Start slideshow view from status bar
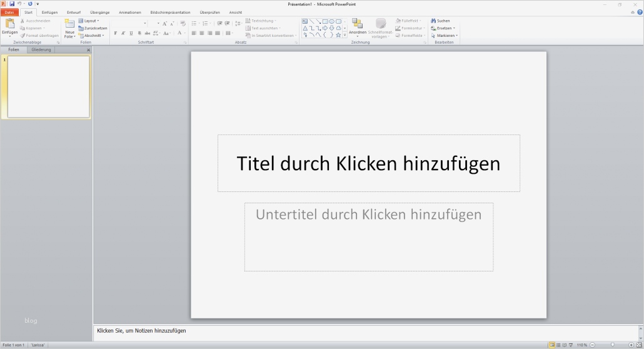644x349 pixels. pos(571,345)
